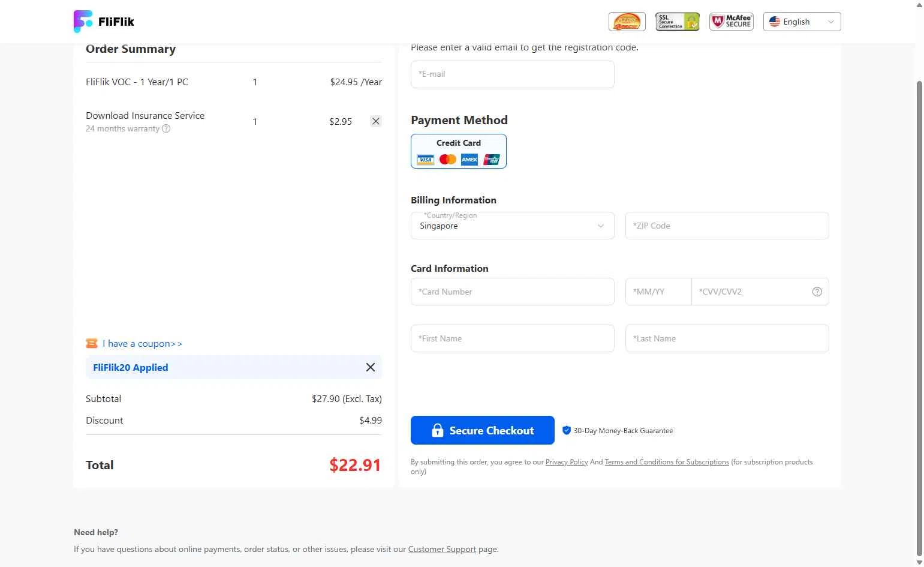Open the Privacy Policy link
The image size is (924, 567).
pos(567,462)
